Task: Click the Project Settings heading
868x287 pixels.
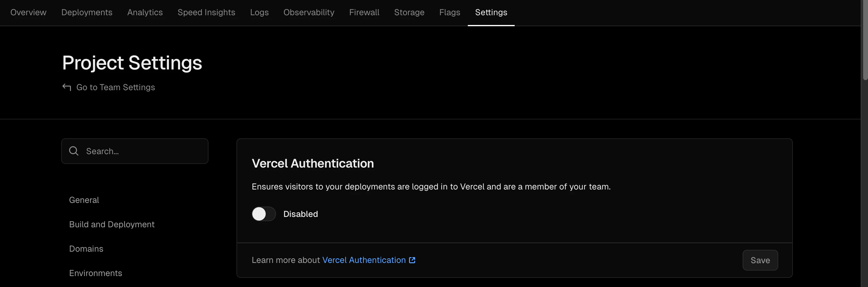Action: [x=132, y=63]
